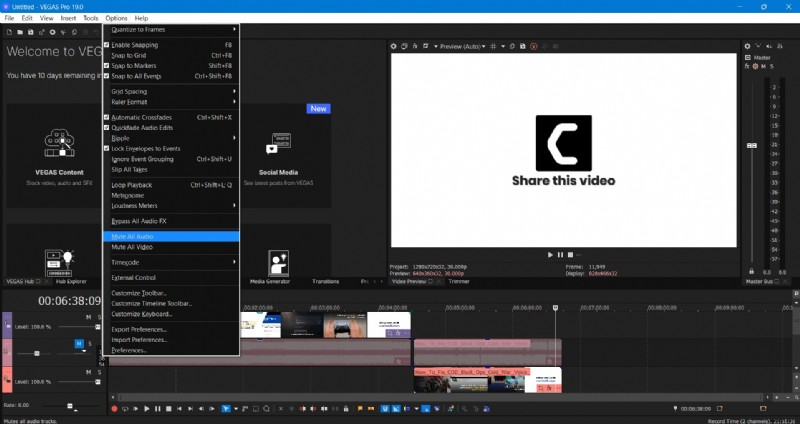Unmute the audio track with blue M button
Image resolution: width=800 pixels, height=424 pixels.
[x=79, y=344]
